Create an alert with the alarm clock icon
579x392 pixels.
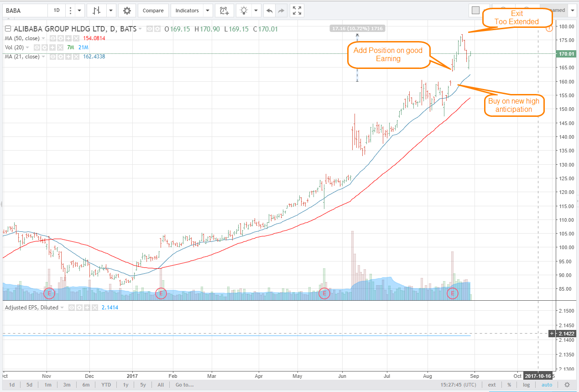point(224,10)
